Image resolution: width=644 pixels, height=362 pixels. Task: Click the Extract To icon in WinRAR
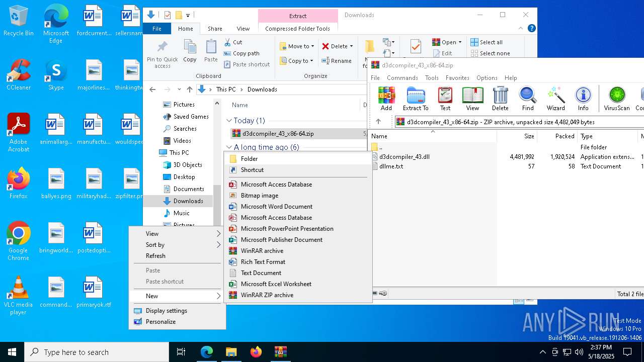416,99
